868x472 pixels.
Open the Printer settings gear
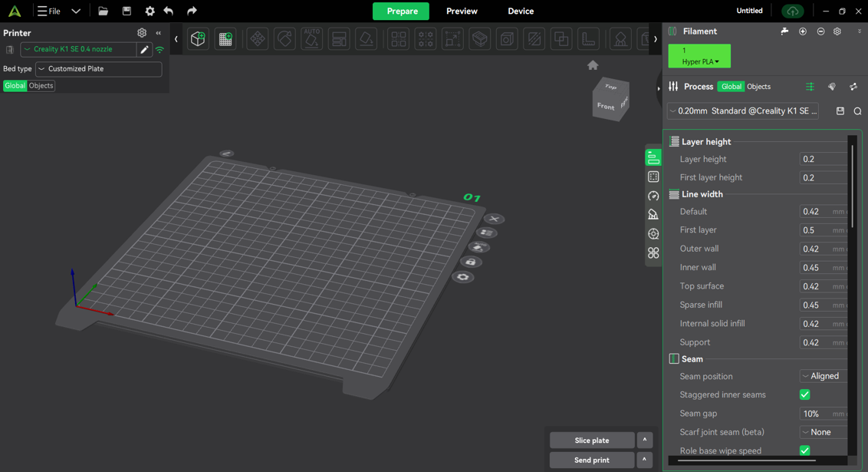coord(141,32)
